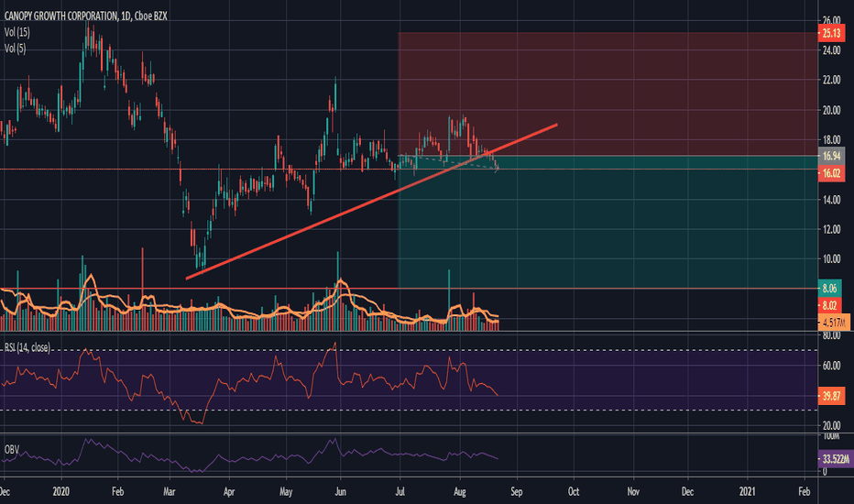Click the 60.00 RSI axis label

pyautogui.click(x=832, y=366)
